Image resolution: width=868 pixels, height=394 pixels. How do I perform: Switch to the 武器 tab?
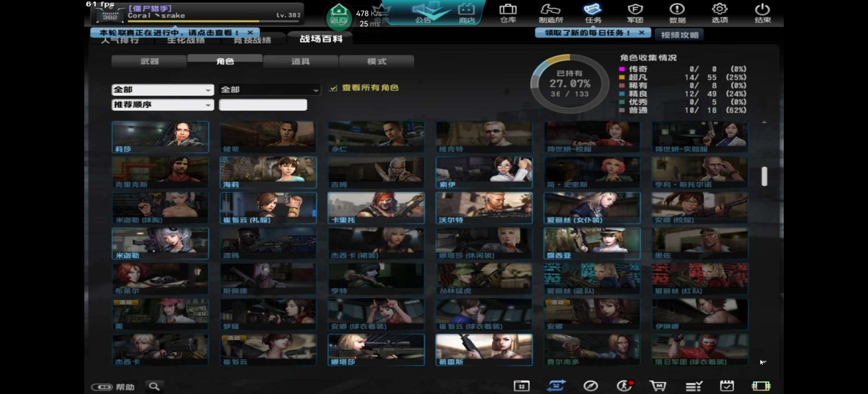point(149,61)
